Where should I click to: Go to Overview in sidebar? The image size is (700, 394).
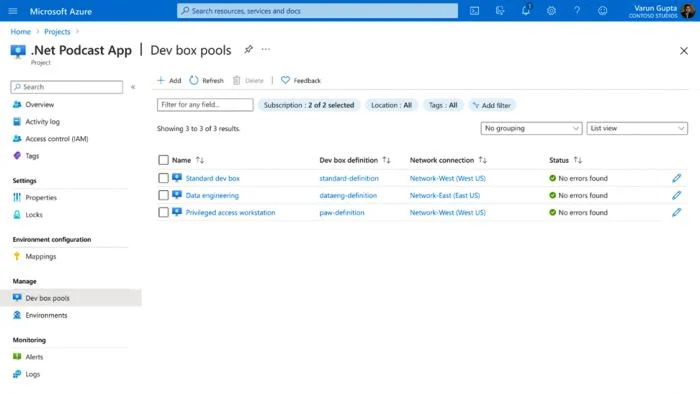pyautogui.click(x=39, y=104)
